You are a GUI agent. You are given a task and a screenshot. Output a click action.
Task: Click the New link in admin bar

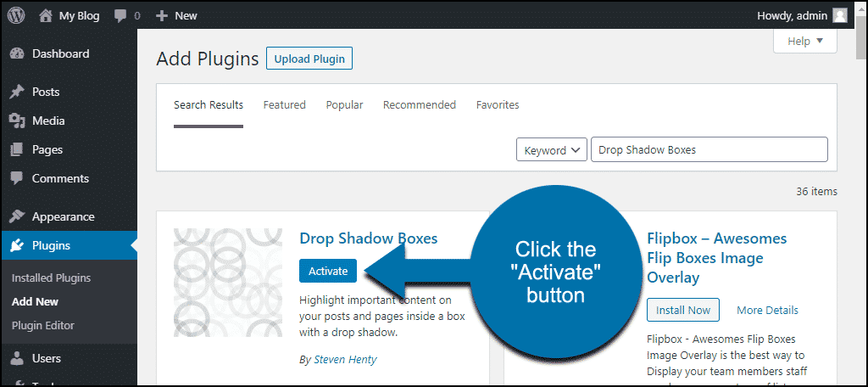click(186, 16)
